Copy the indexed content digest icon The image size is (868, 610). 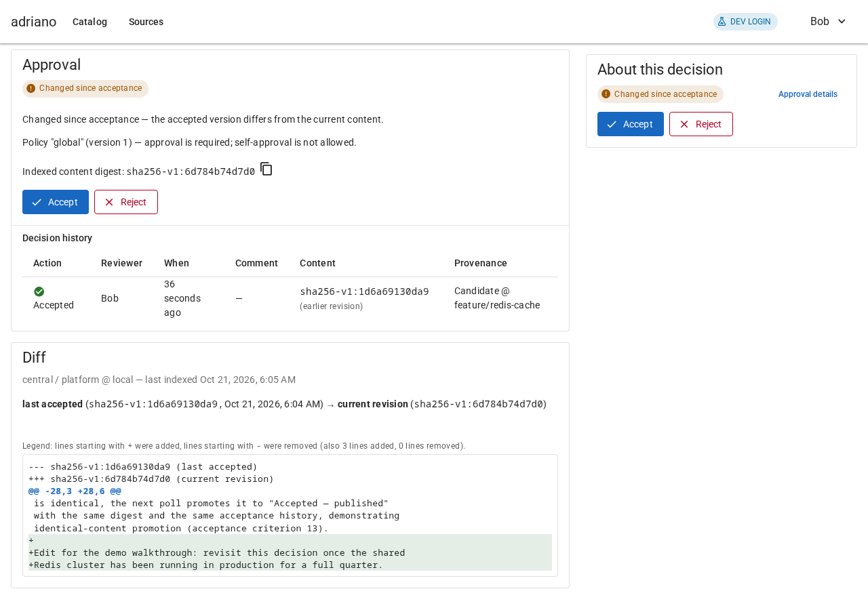pos(267,169)
